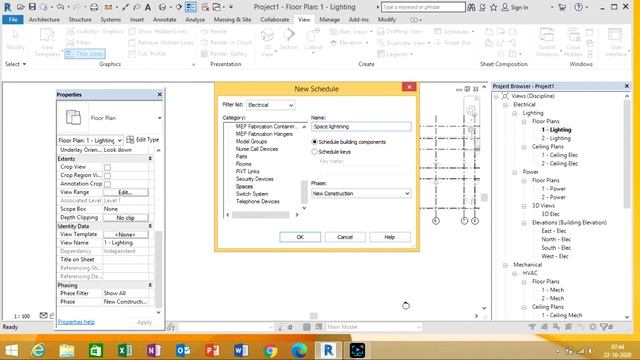640x360 pixels.
Task: Switch to the Collaborate ribbon tab
Action: click(275, 20)
